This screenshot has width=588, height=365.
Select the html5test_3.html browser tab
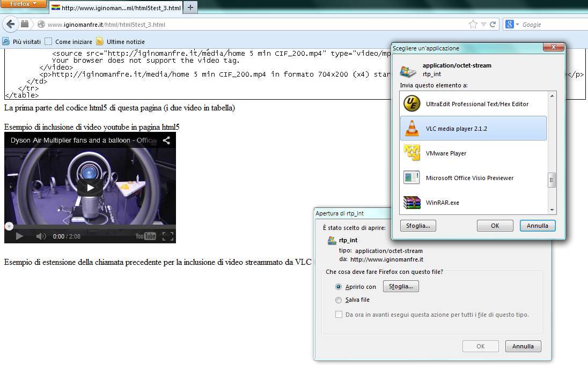pos(116,8)
